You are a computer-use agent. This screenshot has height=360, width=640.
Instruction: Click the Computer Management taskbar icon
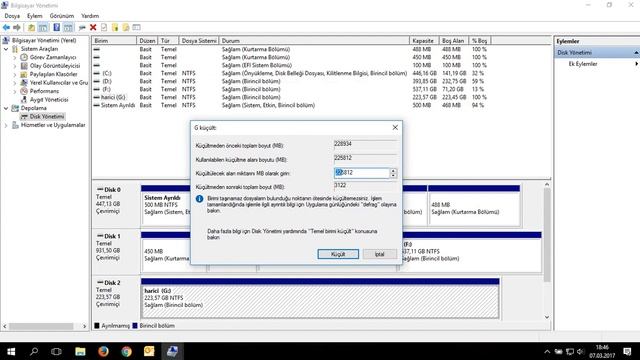172,351
